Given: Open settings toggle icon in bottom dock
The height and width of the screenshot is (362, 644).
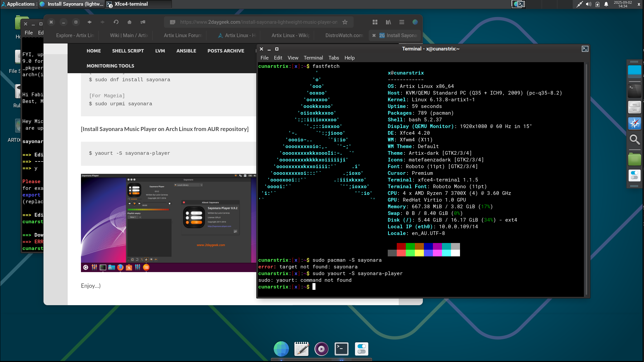Looking at the screenshot, I should (361, 349).
